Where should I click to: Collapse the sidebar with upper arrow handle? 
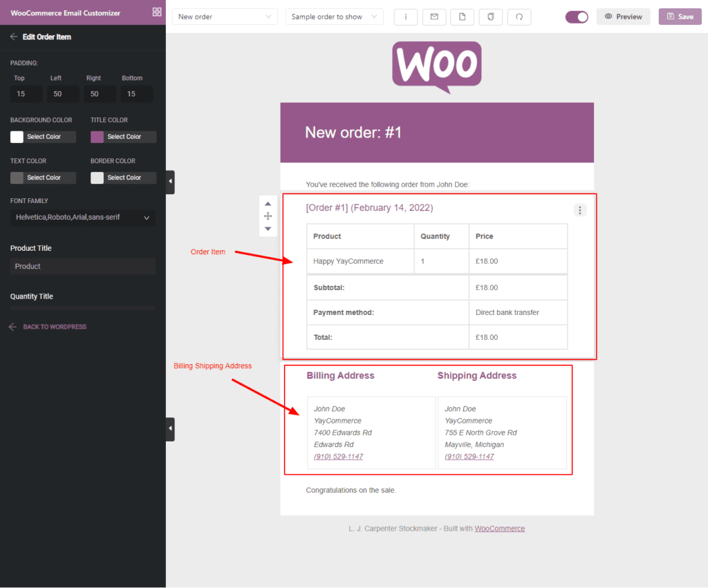[x=170, y=182]
